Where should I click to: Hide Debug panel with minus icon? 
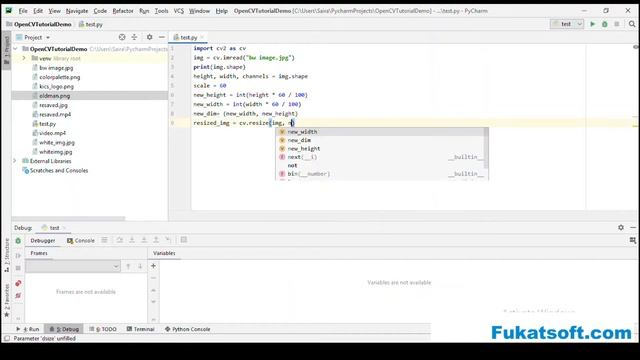click(x=633, y=227)
